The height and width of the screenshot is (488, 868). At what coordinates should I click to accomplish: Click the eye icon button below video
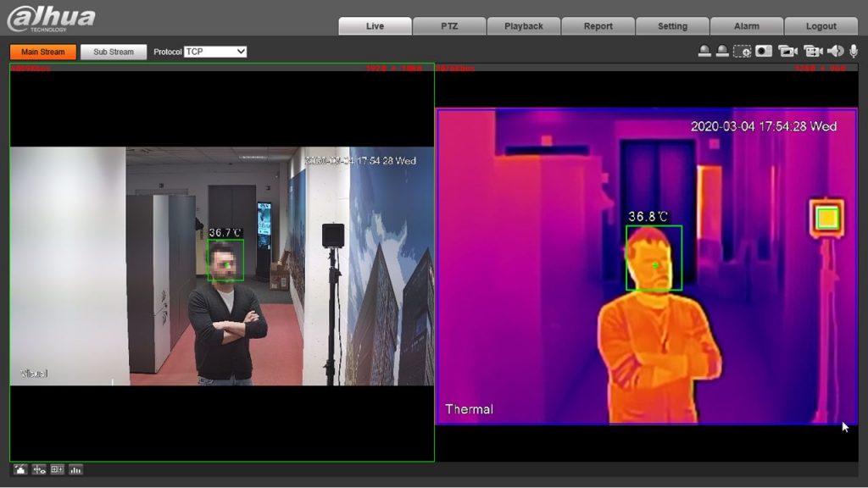click(x=39, y=469)
